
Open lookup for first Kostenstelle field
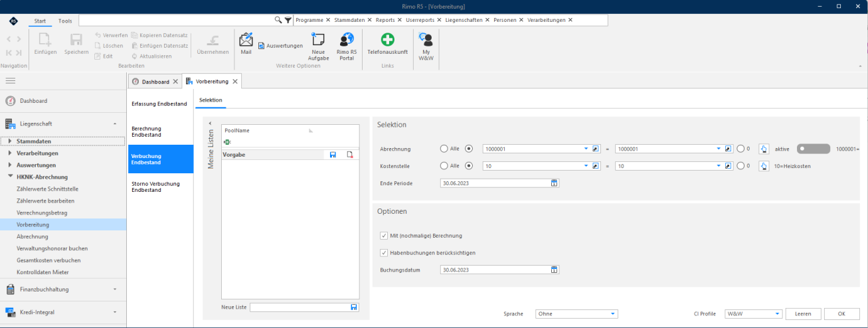(596, 166)
